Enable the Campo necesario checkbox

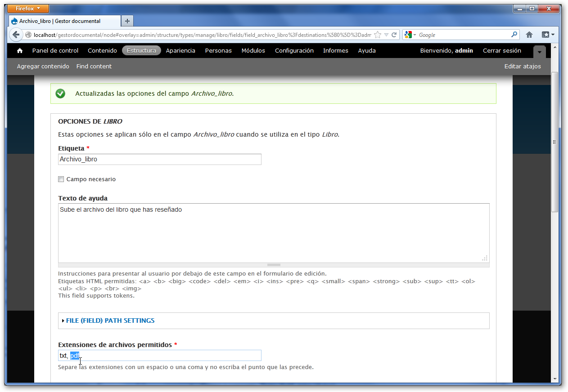(x=61, y=179)
